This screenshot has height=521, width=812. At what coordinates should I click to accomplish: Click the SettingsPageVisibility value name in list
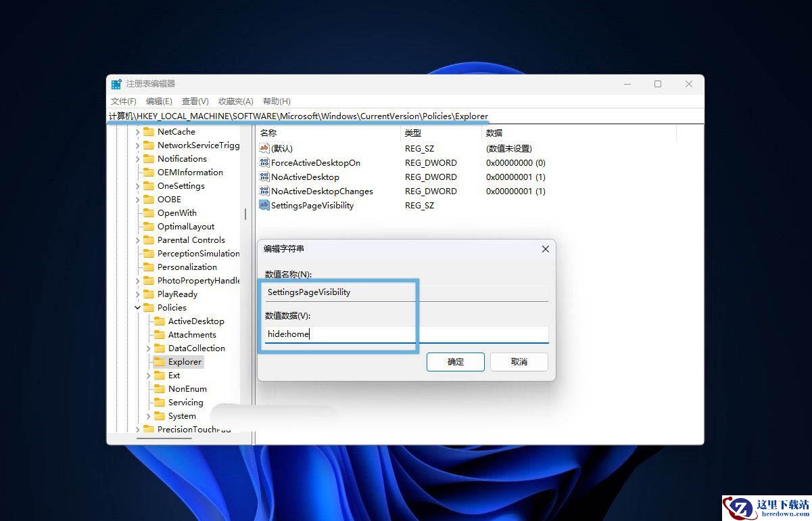point(312,205)
